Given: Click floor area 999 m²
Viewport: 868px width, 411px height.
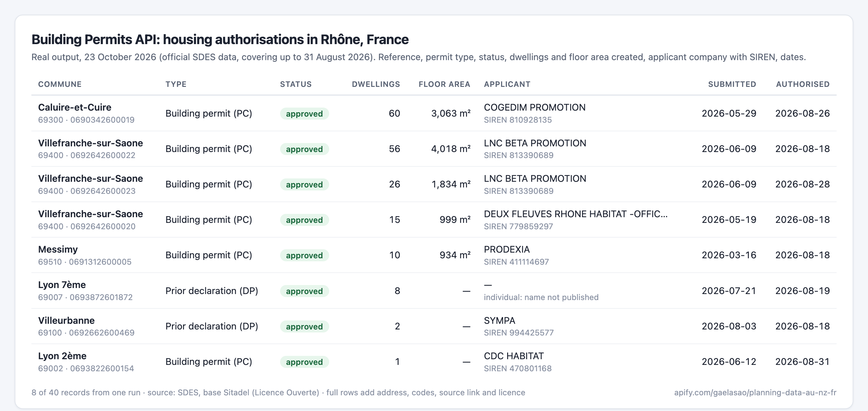Looking at the screenshot, I should click(x=455, y=220).
